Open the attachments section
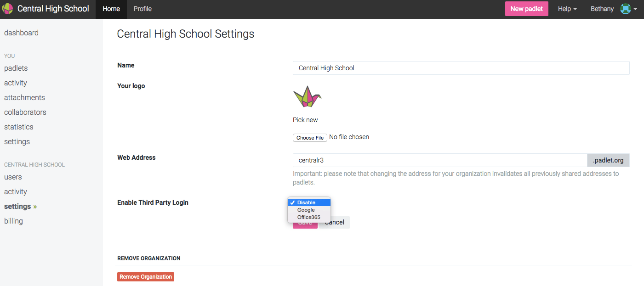 pos(24,97)
